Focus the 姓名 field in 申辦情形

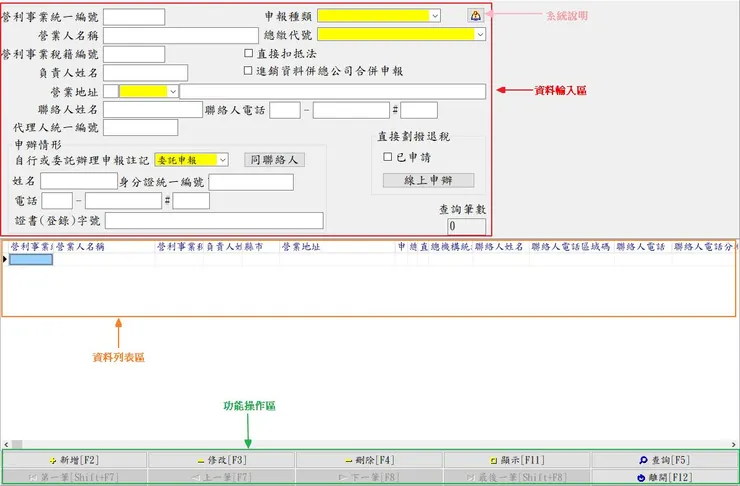79,181
